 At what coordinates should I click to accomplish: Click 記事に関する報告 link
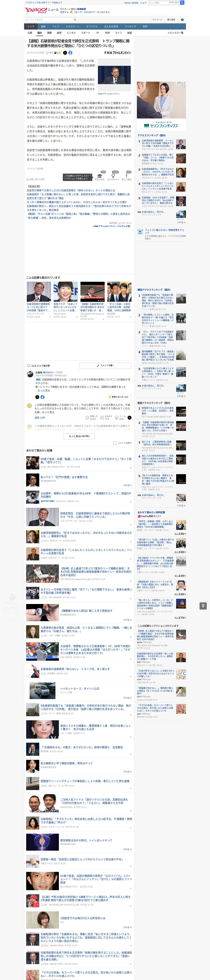(x=36, y=179)
